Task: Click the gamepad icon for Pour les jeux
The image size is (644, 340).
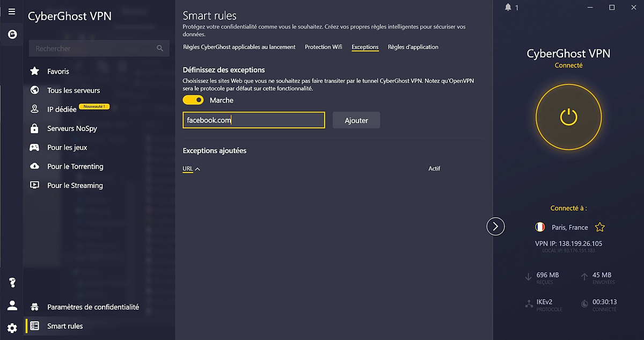Action: pyautogui.click(x=34, y=147)
